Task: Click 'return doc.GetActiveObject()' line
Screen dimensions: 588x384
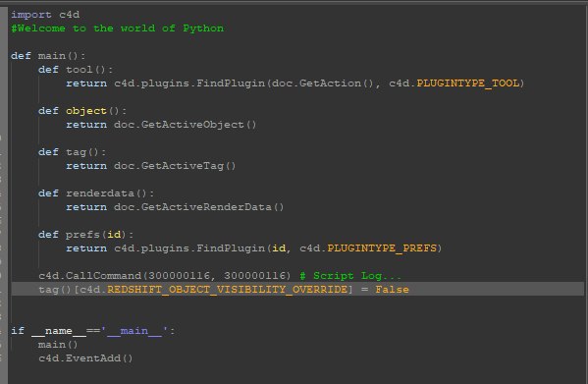Action: coord(161,125)
